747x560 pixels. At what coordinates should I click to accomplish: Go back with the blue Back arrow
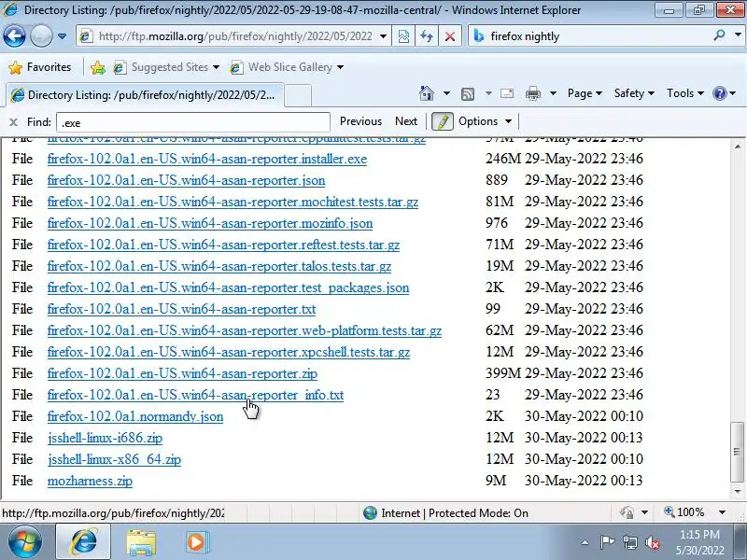pos(14,35)
